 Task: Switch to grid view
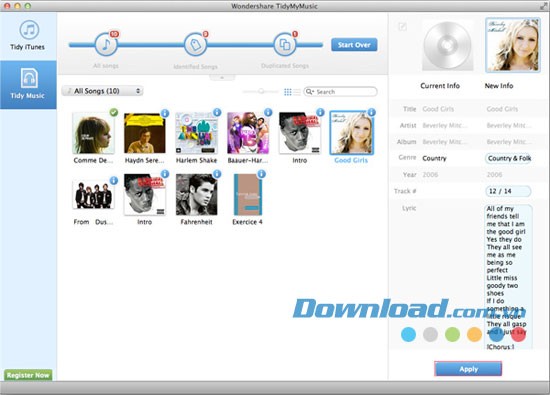pos(288,92)
